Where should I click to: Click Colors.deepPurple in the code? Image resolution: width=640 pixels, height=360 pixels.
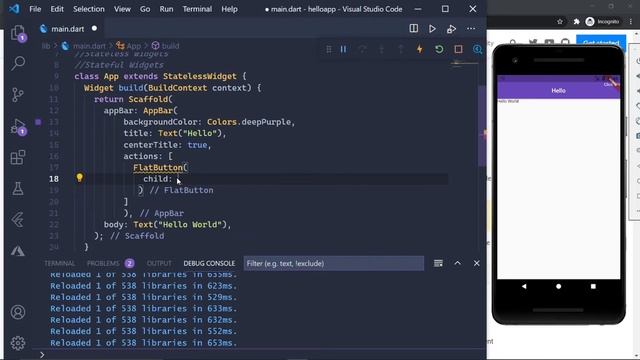[x=249, y=122]
